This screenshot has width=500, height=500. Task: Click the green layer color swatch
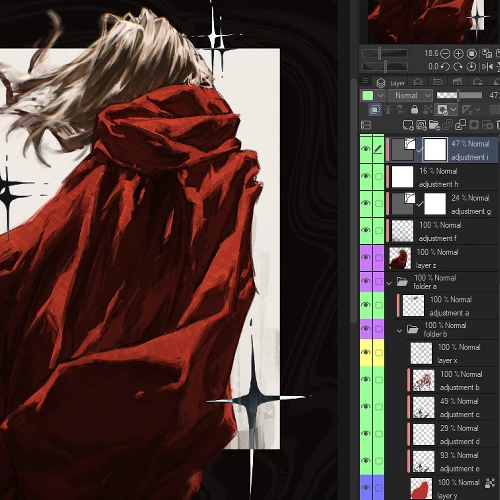pyautogui.click(x=367, y=96)
